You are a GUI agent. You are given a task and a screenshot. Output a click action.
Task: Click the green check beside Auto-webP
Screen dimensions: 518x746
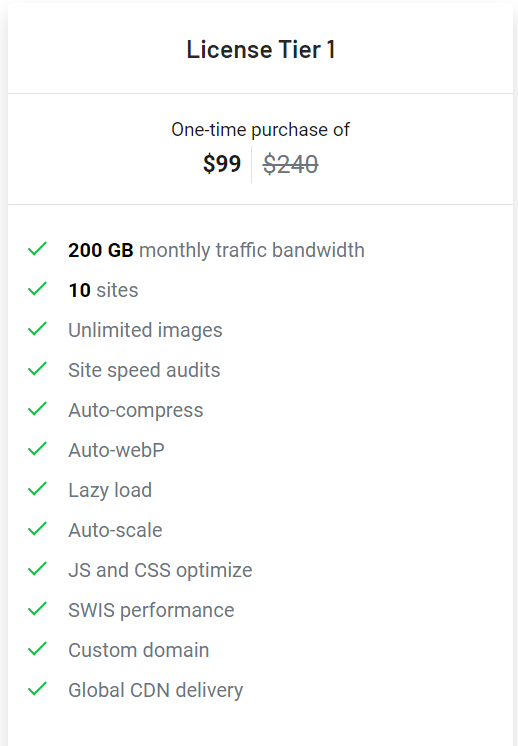click(37, 449)
